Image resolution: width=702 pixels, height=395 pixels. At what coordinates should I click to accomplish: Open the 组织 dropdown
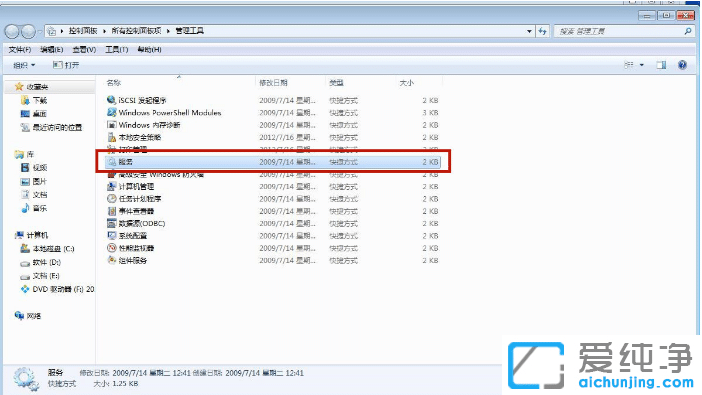(x=24, y=65)
